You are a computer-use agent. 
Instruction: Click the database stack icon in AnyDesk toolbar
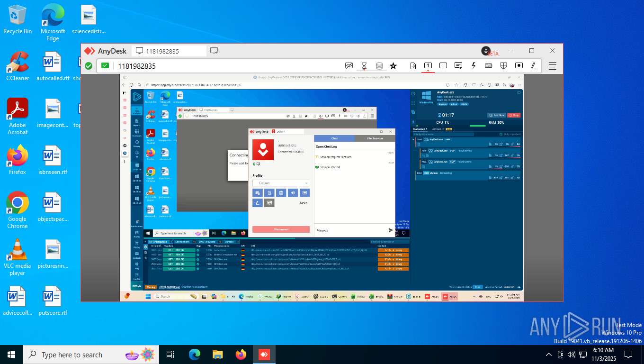point(379,66)
